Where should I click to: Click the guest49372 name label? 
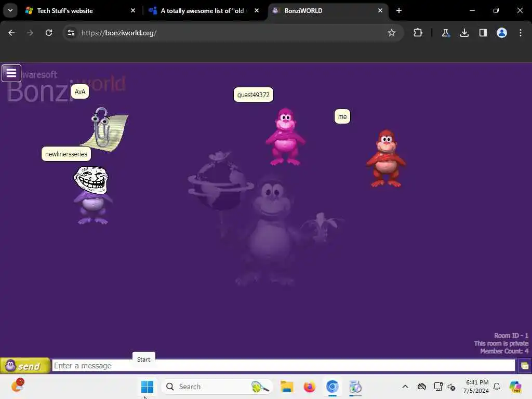[254, 95]
